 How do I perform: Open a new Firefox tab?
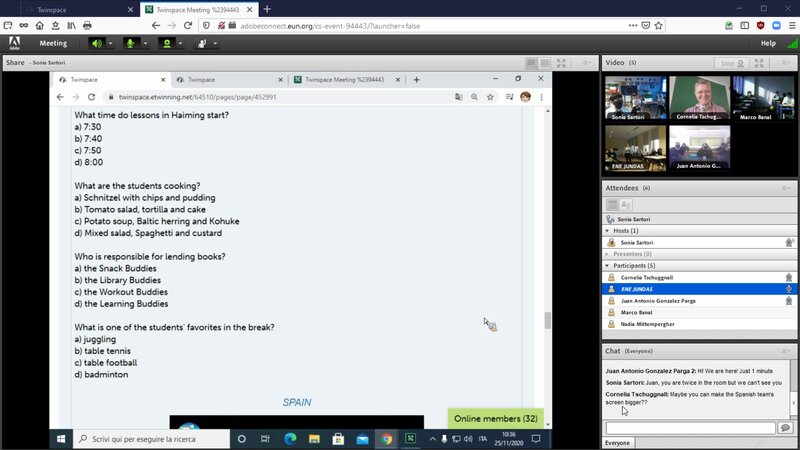[x=267, y=9]
